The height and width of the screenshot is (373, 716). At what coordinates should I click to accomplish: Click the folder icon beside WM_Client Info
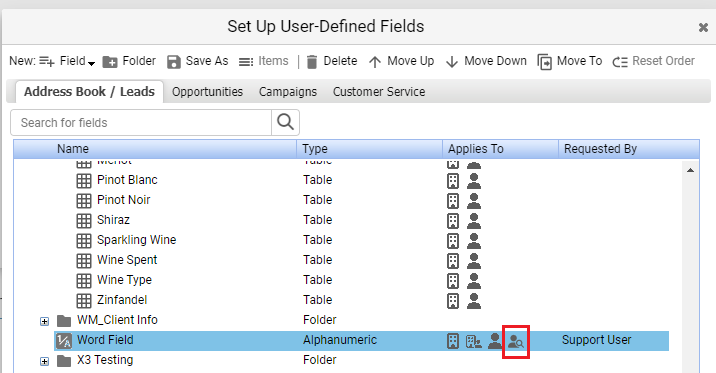pos(64,321)
